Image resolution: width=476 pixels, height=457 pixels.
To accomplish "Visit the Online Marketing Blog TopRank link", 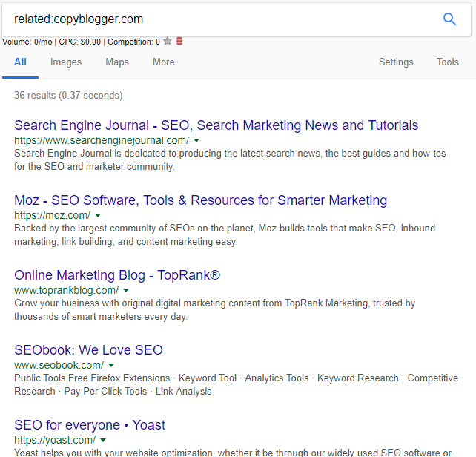I will coord(117,275).
